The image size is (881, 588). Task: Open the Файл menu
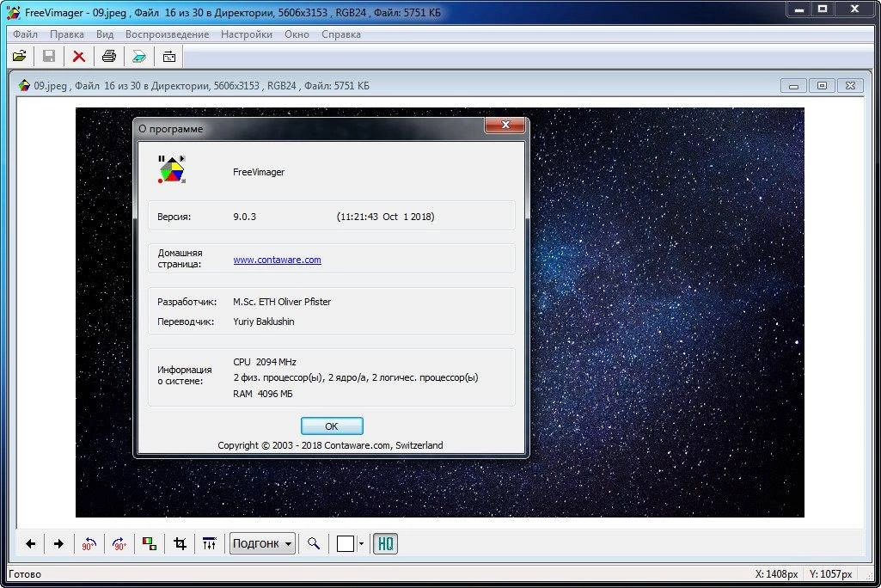25,34
